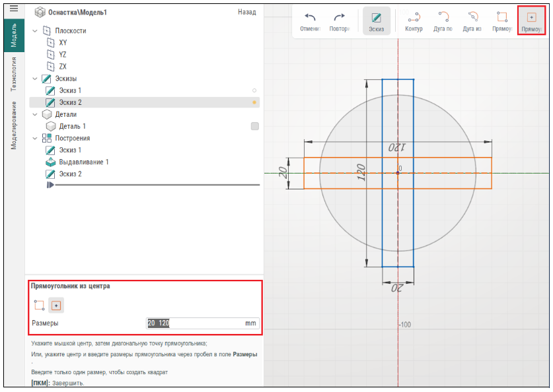Click the Undo (Отменить) arrow icon
This screenshot has height=392, width=553.
310,17
